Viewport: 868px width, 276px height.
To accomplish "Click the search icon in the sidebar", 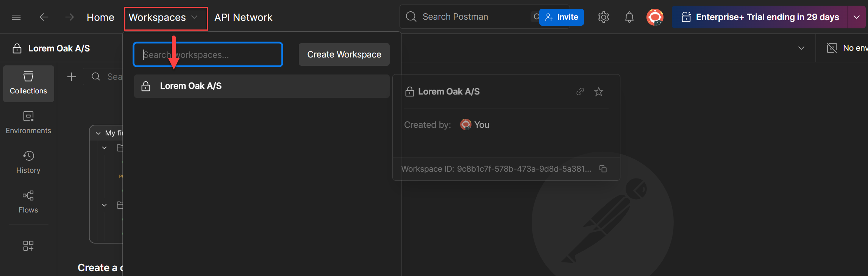I will (96, 77).
